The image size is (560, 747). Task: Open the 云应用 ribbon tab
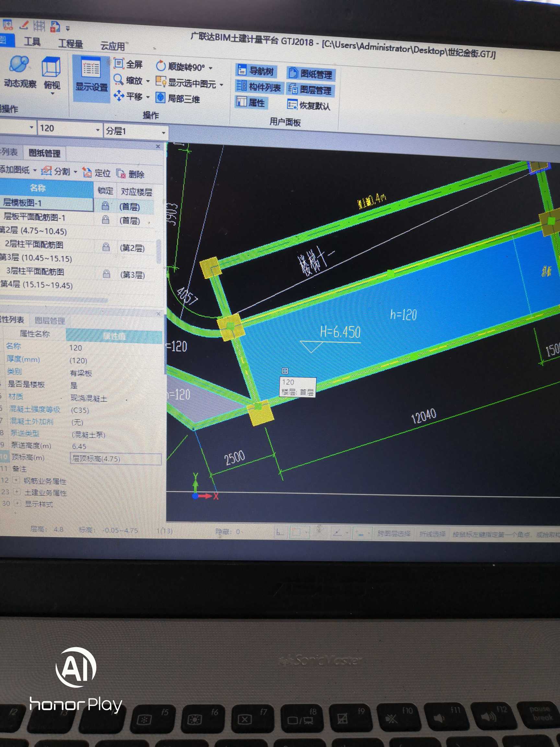click(112, 46)
